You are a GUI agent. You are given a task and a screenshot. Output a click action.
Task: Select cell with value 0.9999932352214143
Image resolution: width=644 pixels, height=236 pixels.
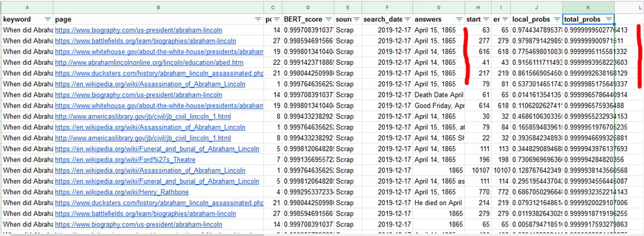tap(588, 192)
